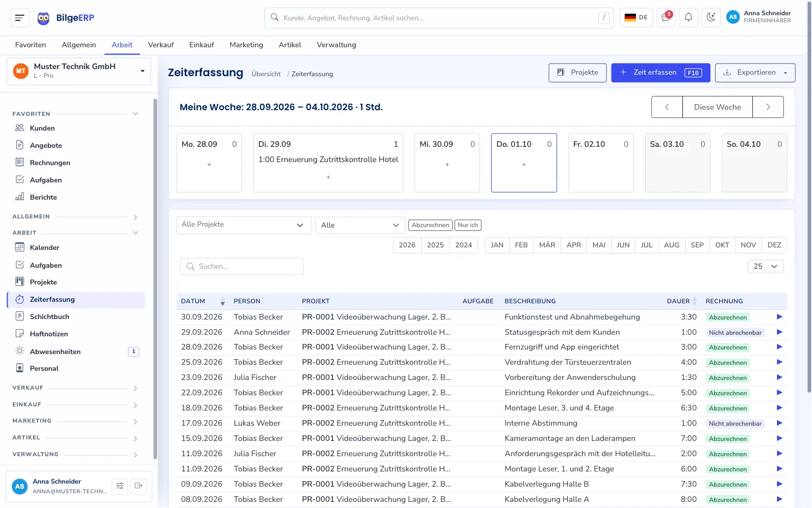Image resolution: width=812 pixels, height=508 pixels.
Task: Click the Diese Woche button
Action: point(718,107)
